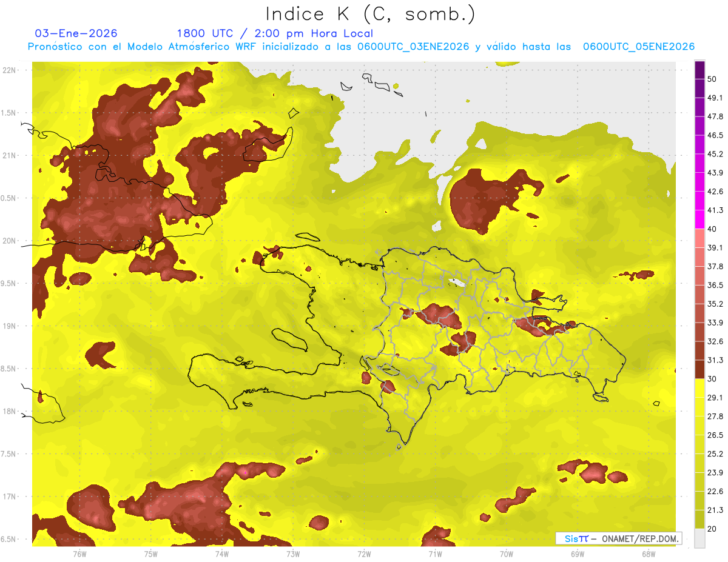Click the colorbar value '32.6'
728x562 pixels.
(x=715, y=341)
